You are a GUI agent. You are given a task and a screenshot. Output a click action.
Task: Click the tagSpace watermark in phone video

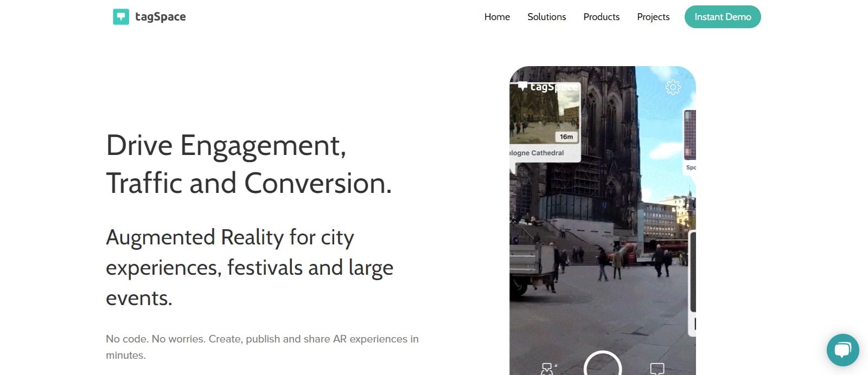(548, 87)
